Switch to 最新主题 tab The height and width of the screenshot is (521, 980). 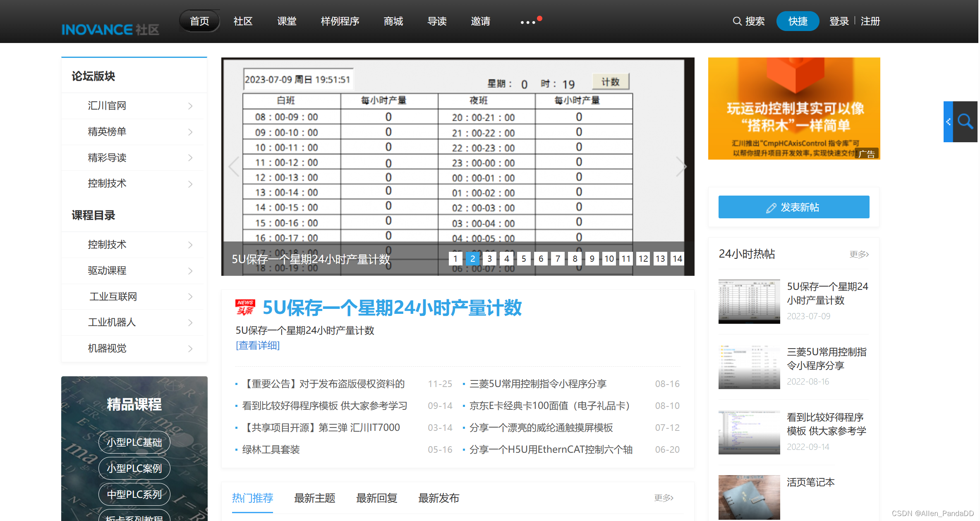point(314,498)
